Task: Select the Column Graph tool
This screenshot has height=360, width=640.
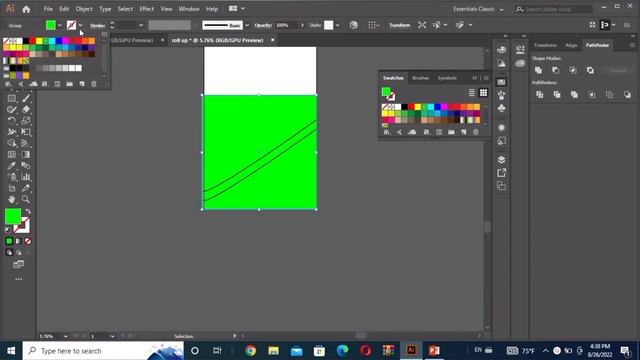Action: coord(26,177)
